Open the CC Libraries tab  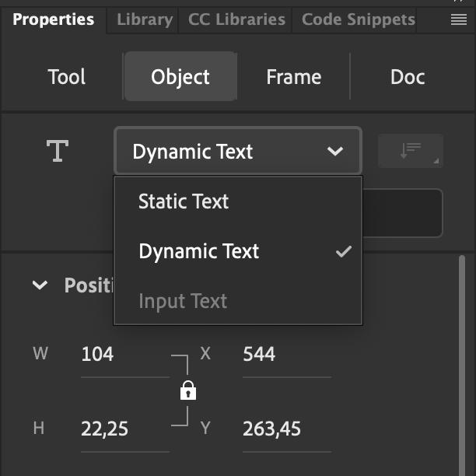236,20
